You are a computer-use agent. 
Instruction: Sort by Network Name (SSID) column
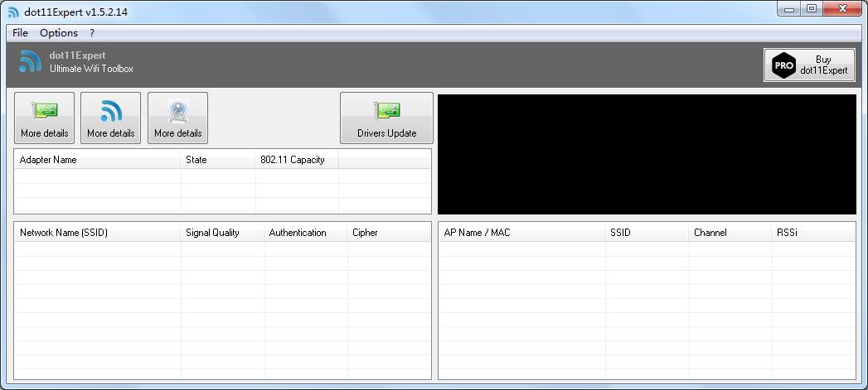pos(98,233)
